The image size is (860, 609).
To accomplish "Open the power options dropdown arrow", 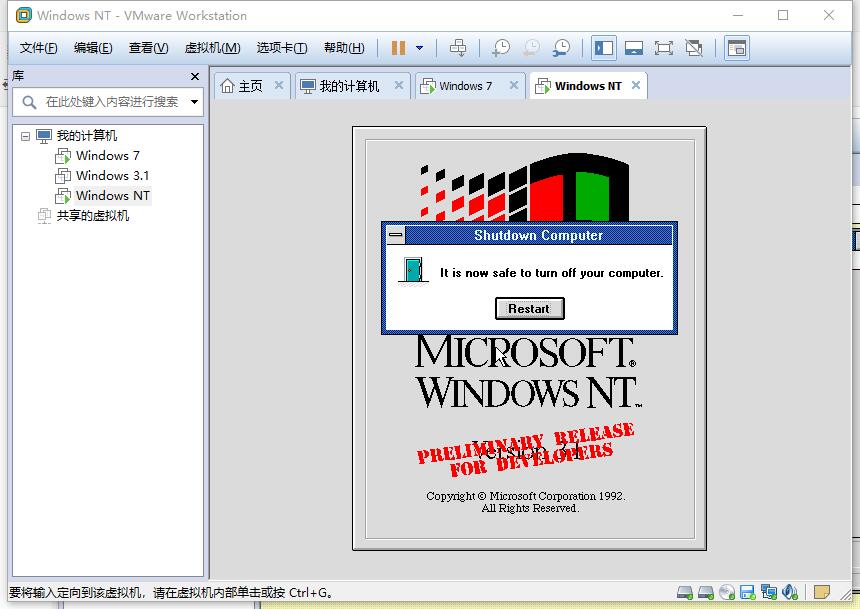I will click(x=420, y=48).
